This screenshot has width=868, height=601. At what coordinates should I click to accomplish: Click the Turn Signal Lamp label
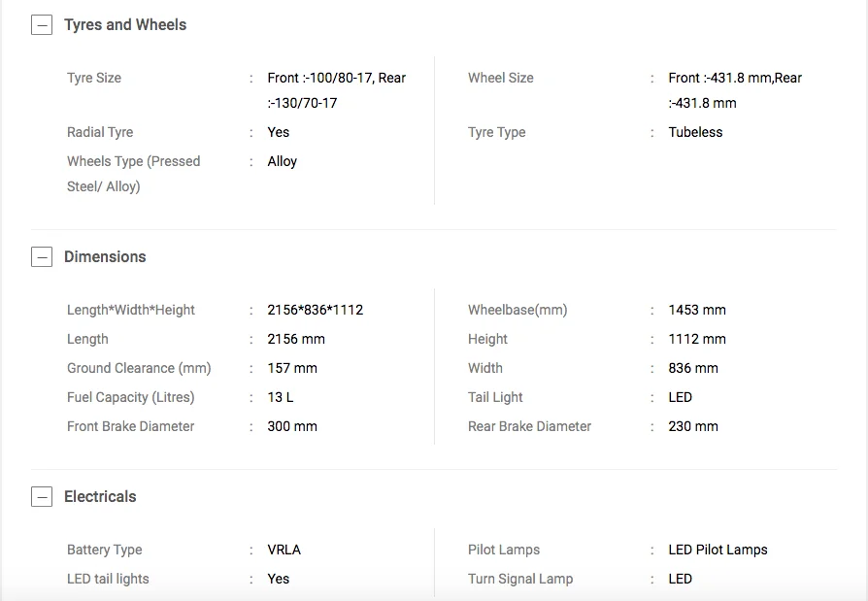click(x=520, y=579)
